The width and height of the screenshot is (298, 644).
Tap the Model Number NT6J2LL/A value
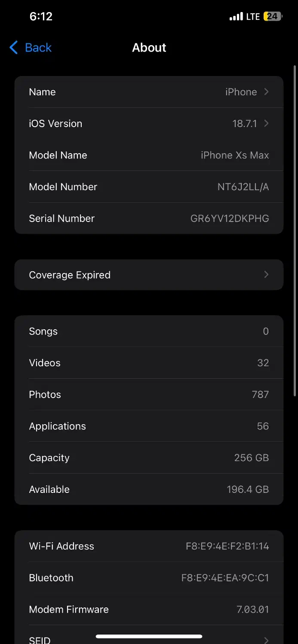pyautogui.click(x=243, y=187)
